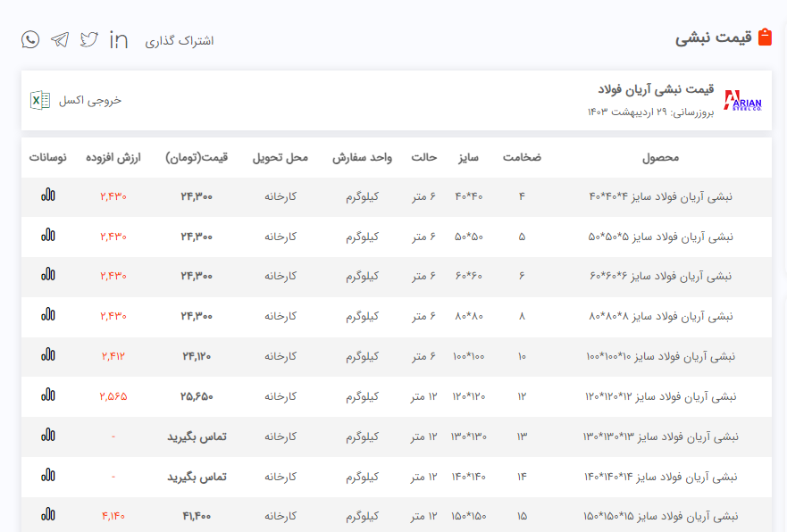Image resolution: width=787 pixels, height=532 pixels.
Task: Open fluctuation chart for 50*50*5 angle
Action: click(48, 236)
